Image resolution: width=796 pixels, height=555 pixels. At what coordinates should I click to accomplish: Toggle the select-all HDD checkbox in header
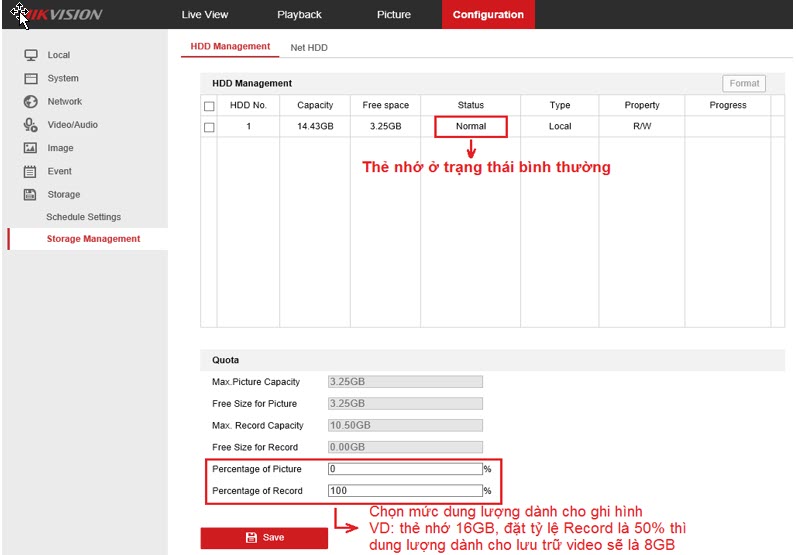point(209,106)
